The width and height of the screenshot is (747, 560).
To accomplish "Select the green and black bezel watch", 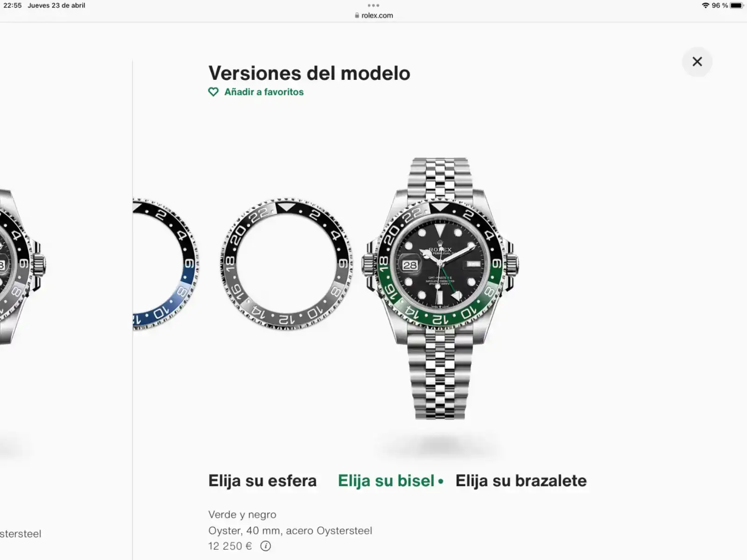I will pos(440,288).
